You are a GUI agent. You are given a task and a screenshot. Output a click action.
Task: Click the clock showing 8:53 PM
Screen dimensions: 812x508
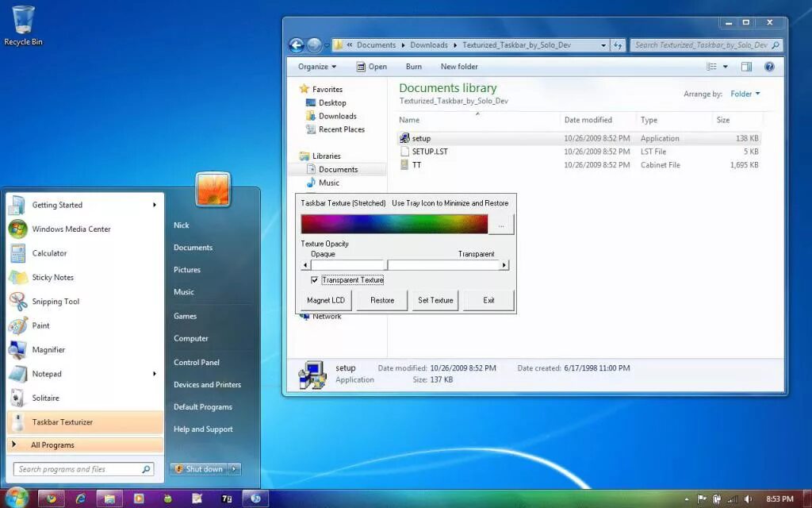click(779, 499)
